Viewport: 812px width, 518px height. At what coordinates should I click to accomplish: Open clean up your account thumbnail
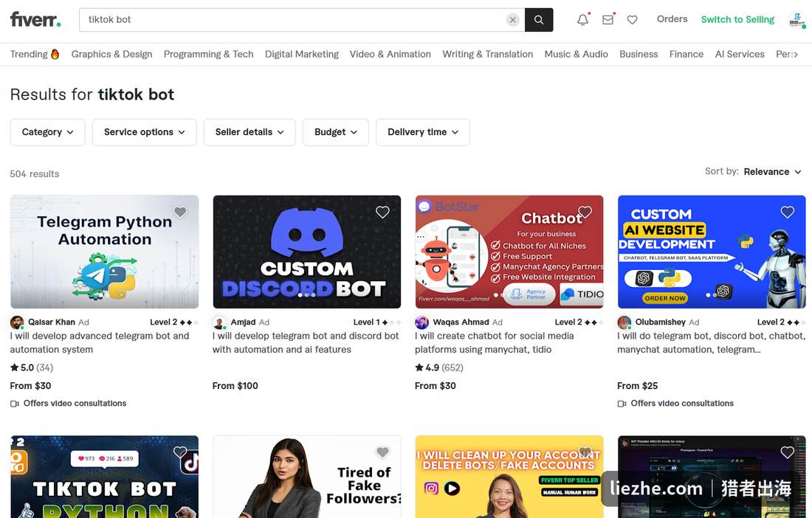tap(509, 477)
